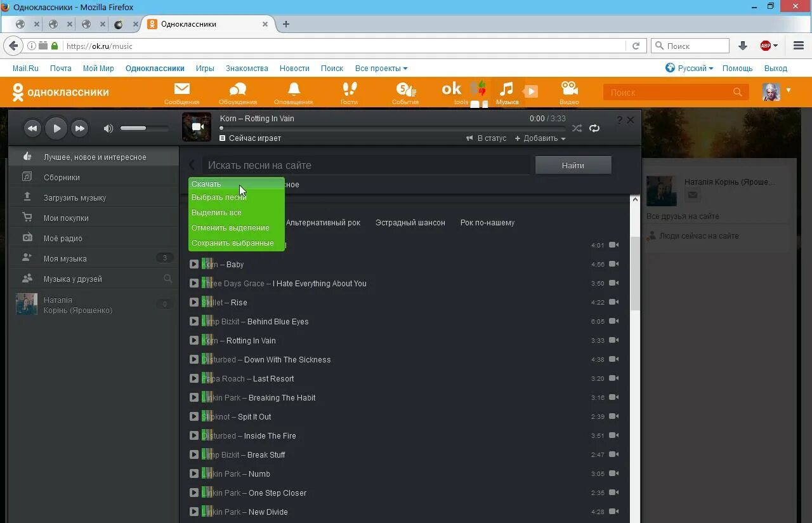Choose Скачать in green menu

236,184
